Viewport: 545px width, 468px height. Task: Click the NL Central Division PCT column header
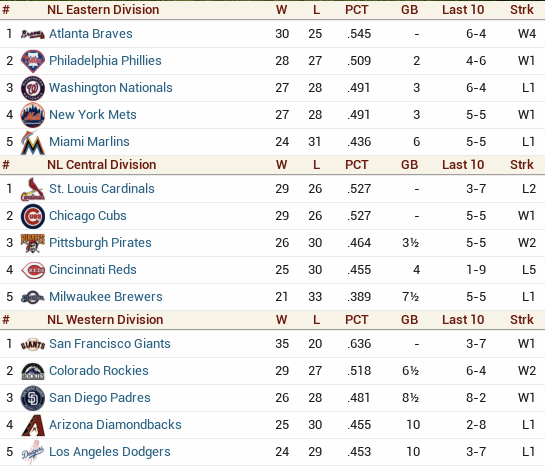pyautogui.click(x=356, y=165)
